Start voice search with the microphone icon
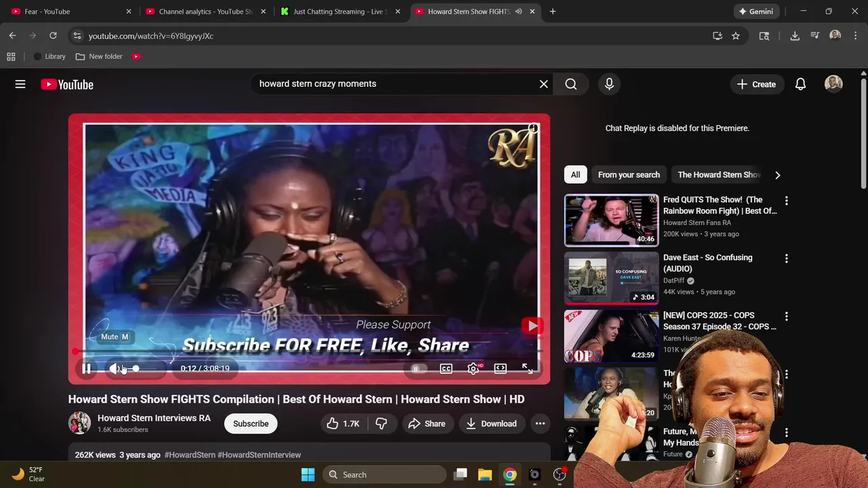868x488 pixels. point(609,84)
